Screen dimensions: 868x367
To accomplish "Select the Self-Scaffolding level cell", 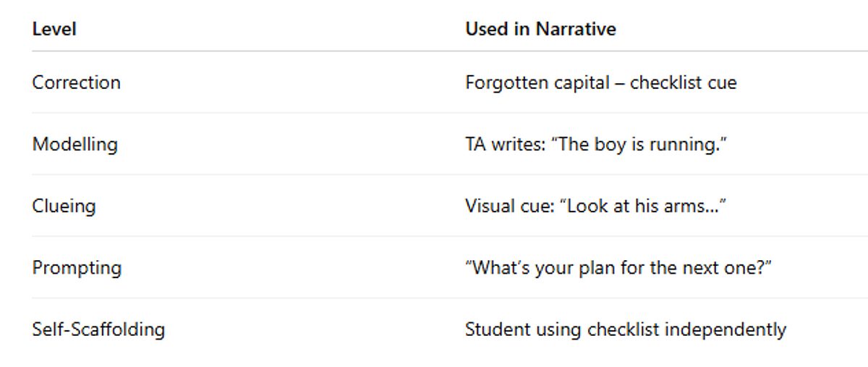I will [x=98, y=329].
